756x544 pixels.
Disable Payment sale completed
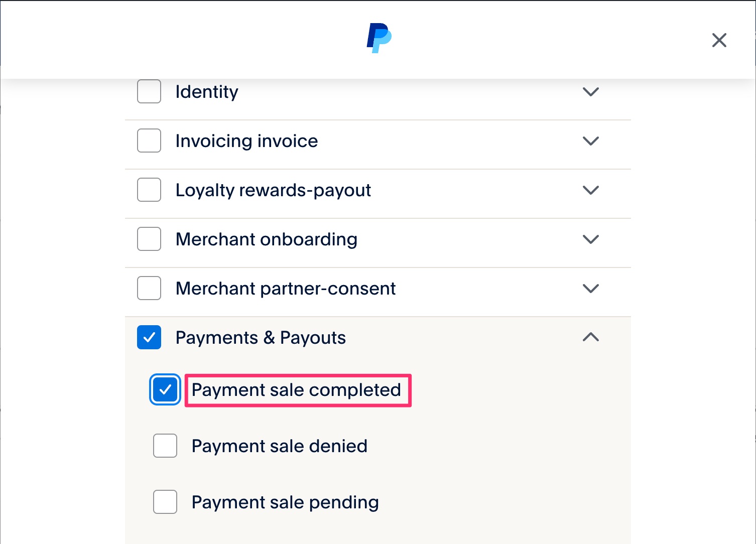click(x=165, y=389)
